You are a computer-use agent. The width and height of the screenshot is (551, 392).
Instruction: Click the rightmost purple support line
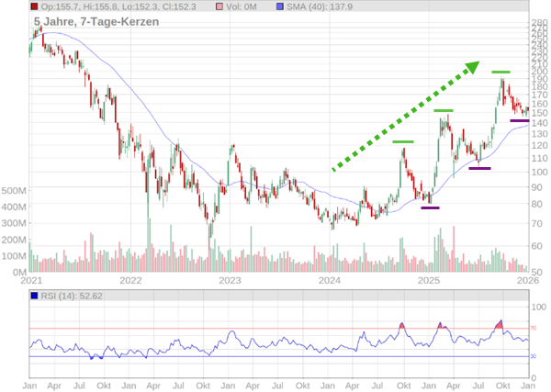point(519,120)
